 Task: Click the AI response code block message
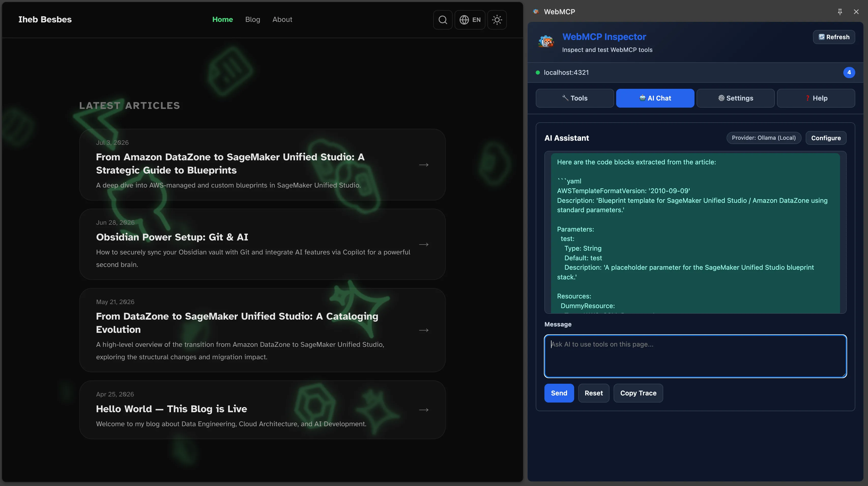(695, 233)
